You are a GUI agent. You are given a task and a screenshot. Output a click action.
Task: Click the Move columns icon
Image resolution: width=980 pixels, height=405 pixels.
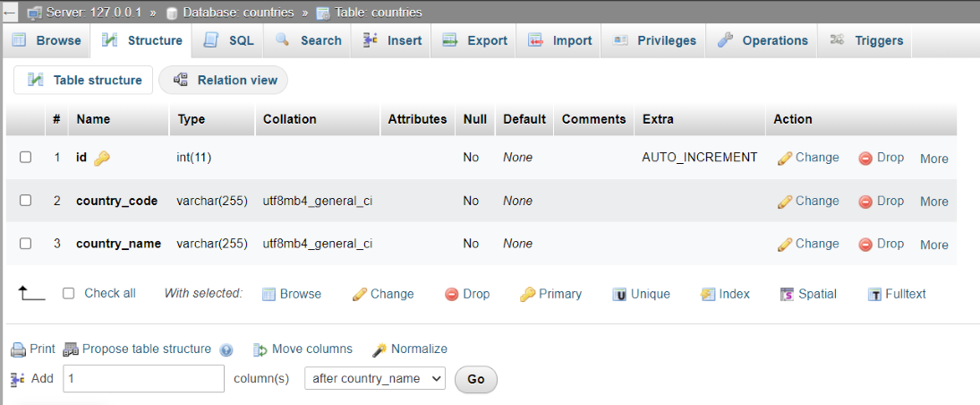pyautogui.click(x=260, y=349)
